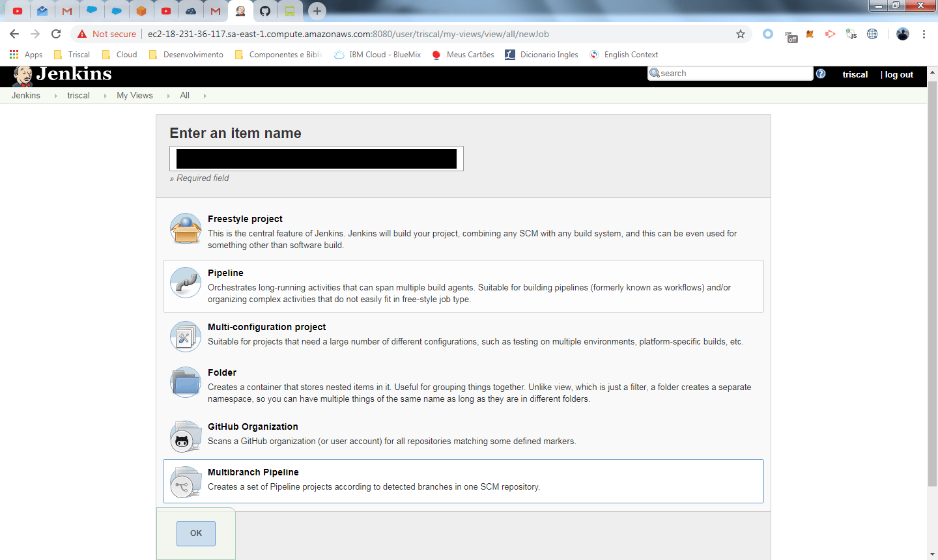
Task: Switch to the orange cube icon tab
Action: click(141, 11)
